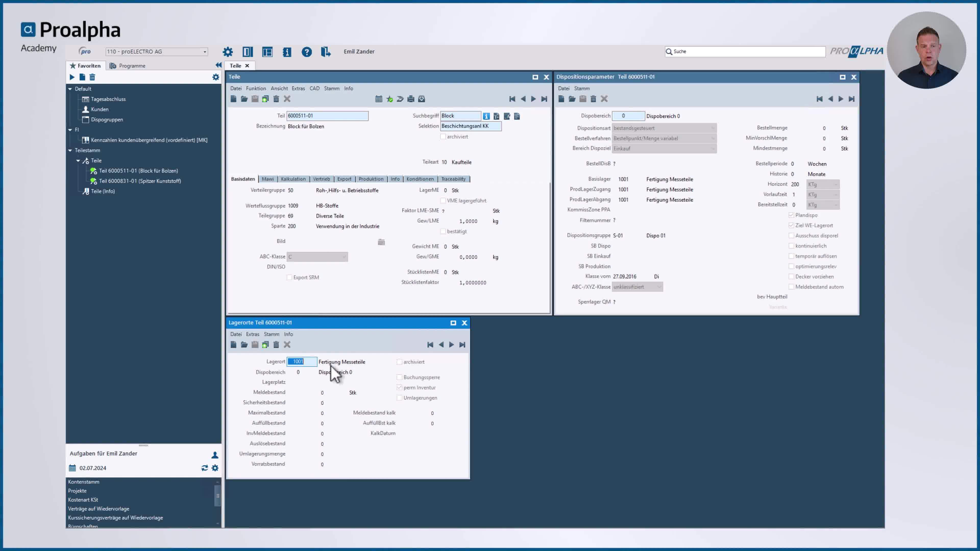Image resolution: width=980 pixels, height=551 pixels.
Task: Click the info icon in main toolbar
Action: (287, 52)
